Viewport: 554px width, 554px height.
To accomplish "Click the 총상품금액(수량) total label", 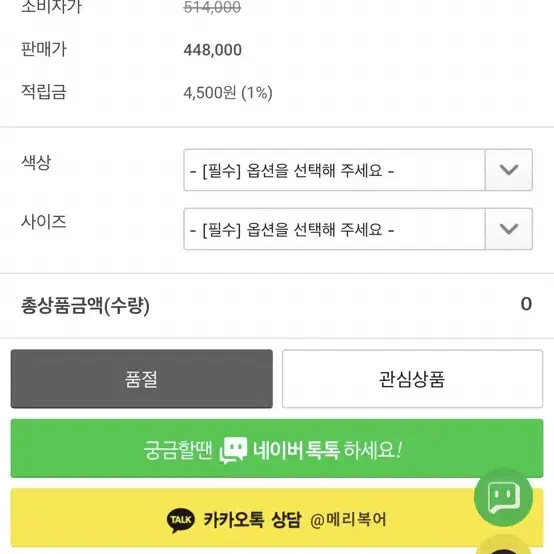I will pos(85,306).
